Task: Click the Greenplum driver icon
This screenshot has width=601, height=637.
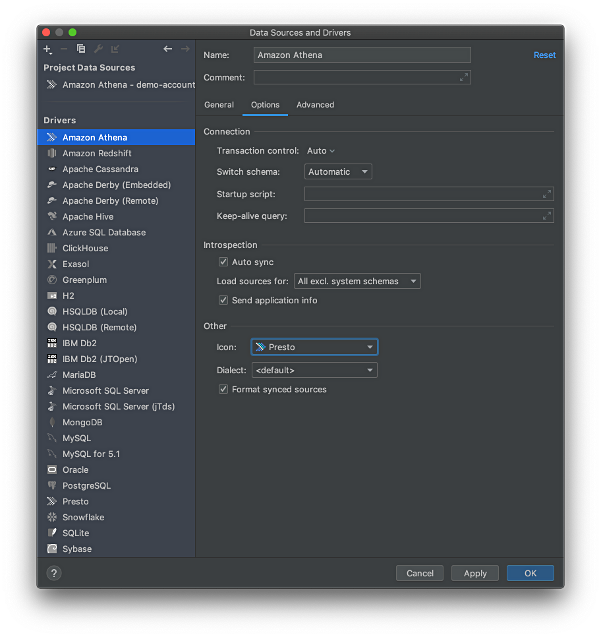Action: pos(52,280)
